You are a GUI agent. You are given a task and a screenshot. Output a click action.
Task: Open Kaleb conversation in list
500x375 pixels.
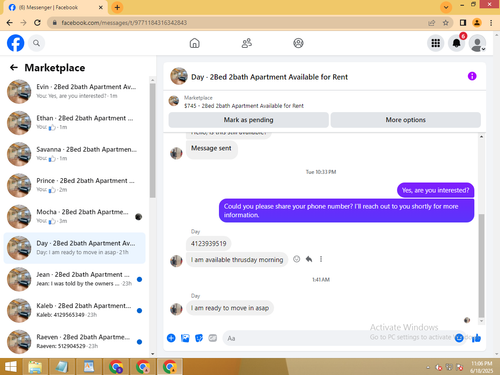point(74,310)
